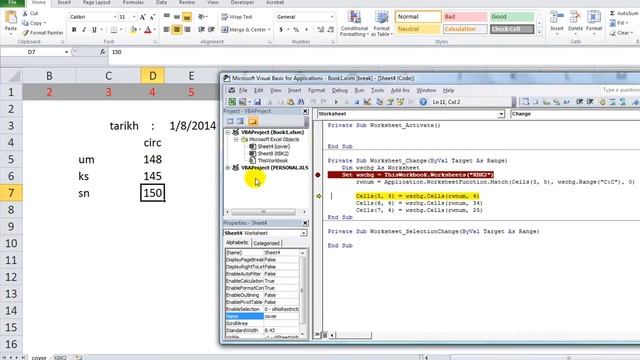640x360 pixels.
Task: Click the VBA Help question mark icon
Action: coord(423,102)
